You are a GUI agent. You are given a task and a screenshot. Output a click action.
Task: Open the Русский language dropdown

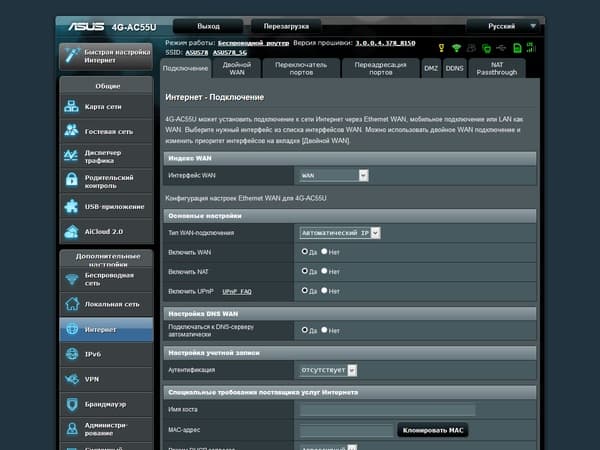coord(503,26)
